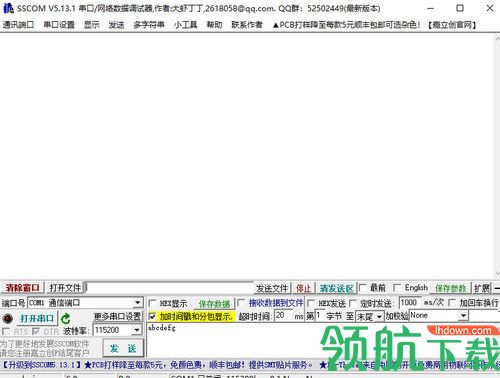Open the 末尾 byte position dropdown
This screenshot has height=378, width=500.
tap(379, 316)
